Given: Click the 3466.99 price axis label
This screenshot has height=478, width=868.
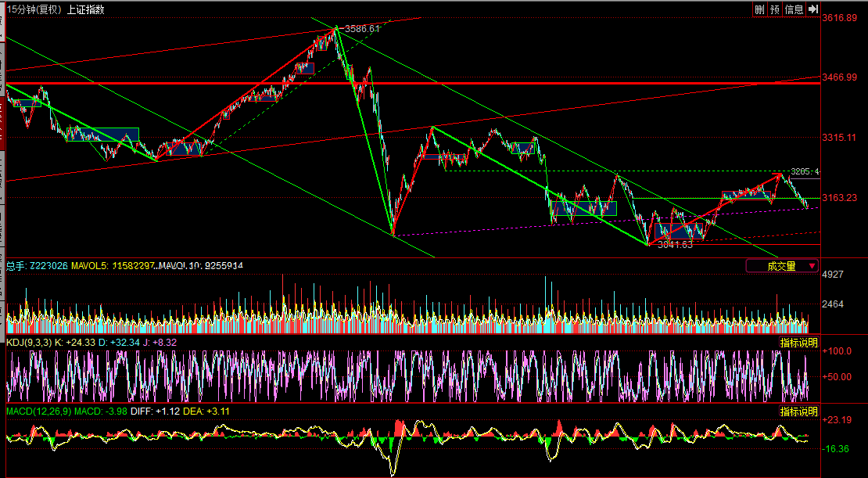Looking at the screenshot, I should pos(840,77).
